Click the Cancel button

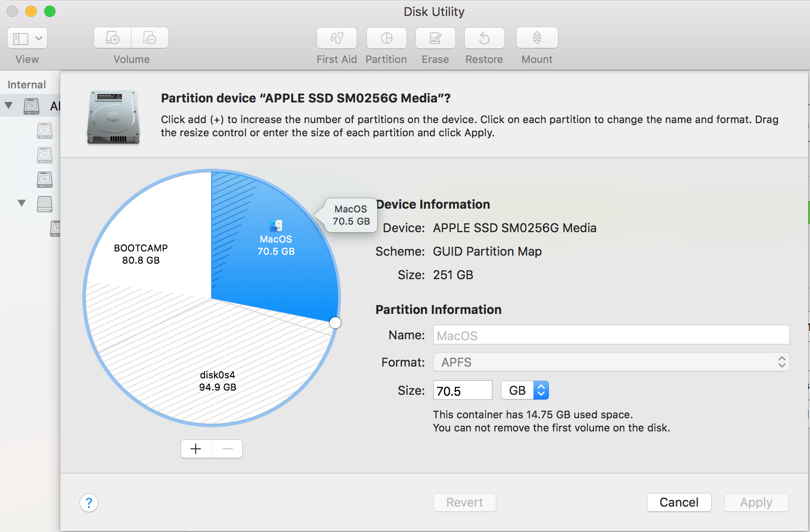[x=679, y=502]
